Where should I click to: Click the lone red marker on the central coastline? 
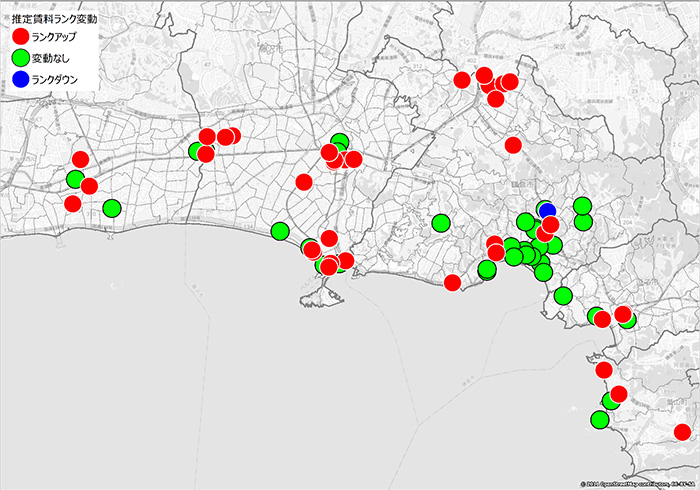click(452, 282)
